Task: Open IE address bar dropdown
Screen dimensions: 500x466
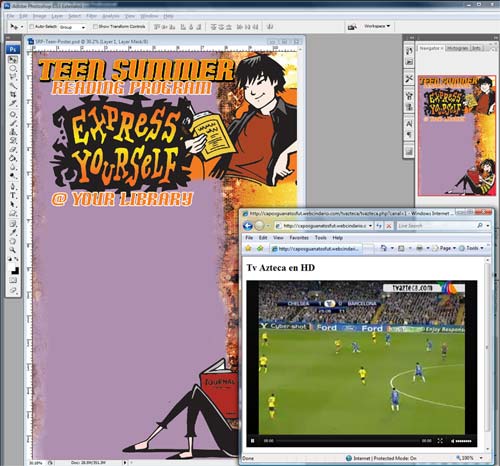Action: pos(370,226)
